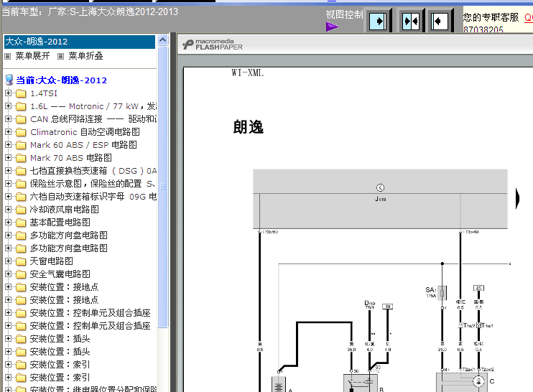Open the first 安装位置：插头 item
This screenshot has height=392, width=533.
[60, 339]
